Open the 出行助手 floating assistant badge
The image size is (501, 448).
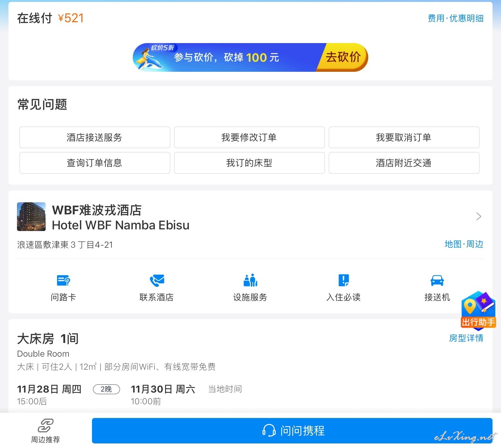point(478,310)
